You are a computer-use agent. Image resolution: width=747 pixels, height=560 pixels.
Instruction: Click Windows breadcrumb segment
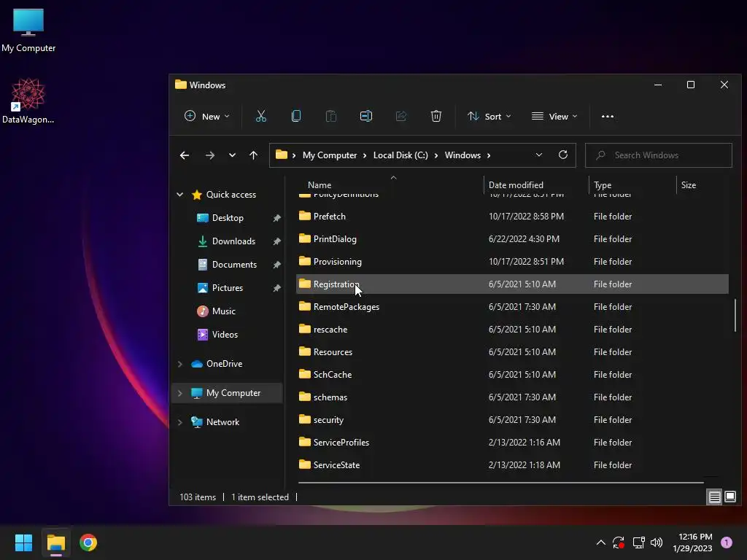coord(462,155)
